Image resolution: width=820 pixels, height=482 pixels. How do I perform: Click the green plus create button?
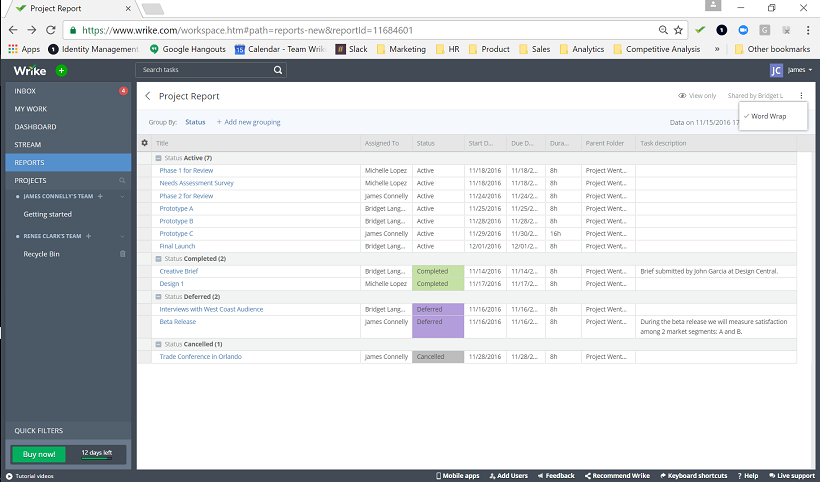61,70
